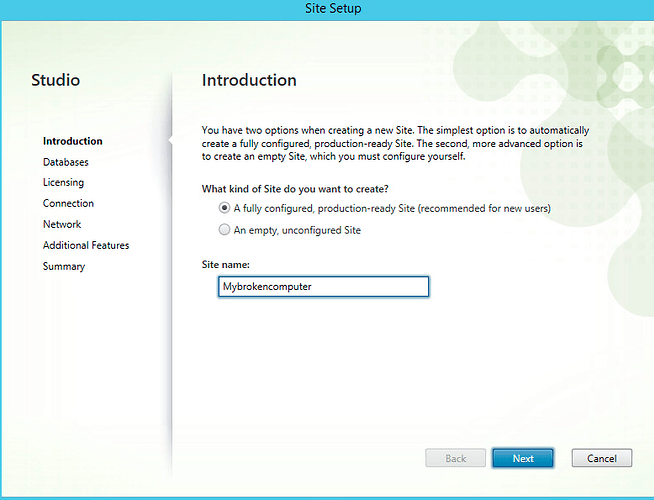
Task: Open the Licensing step
Action: coord(63,183)
